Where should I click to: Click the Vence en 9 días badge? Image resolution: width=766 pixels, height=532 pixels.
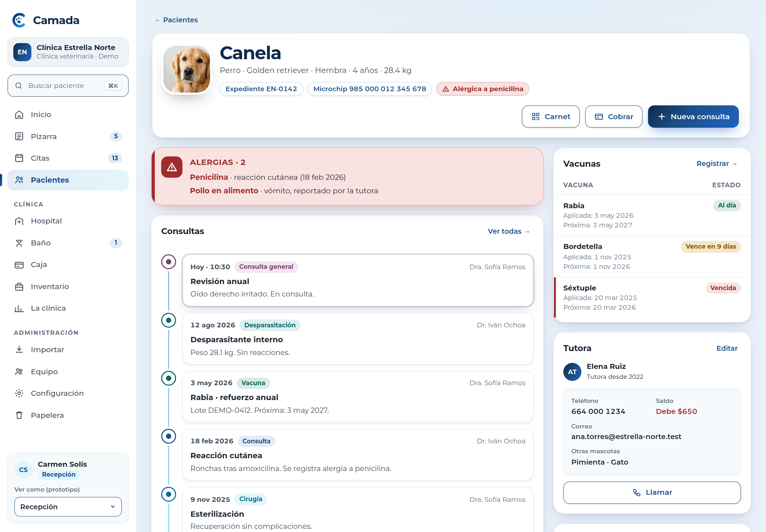pos(711,246)
